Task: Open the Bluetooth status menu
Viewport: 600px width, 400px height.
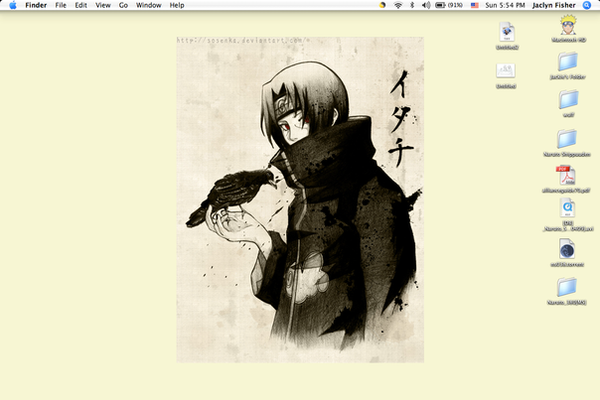Action: coord(412,5)
